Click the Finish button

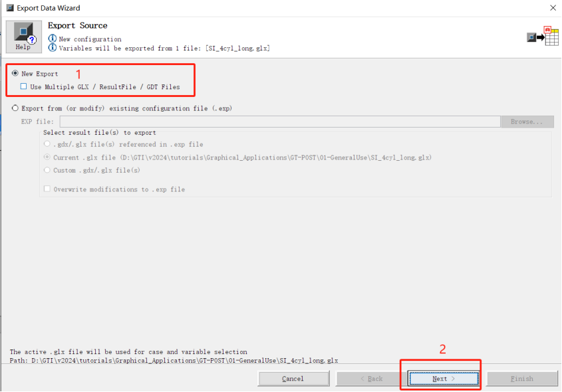tap(522, 379)
